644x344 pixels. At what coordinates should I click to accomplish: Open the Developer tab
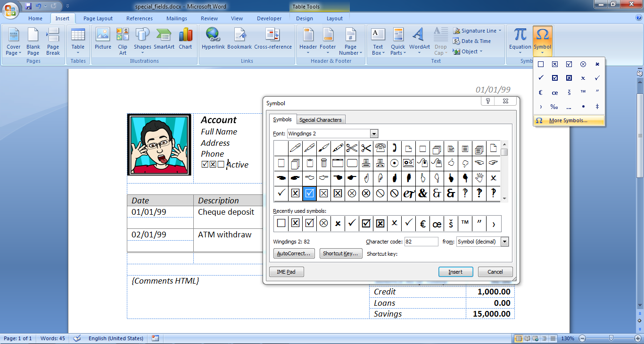[269, 18]
